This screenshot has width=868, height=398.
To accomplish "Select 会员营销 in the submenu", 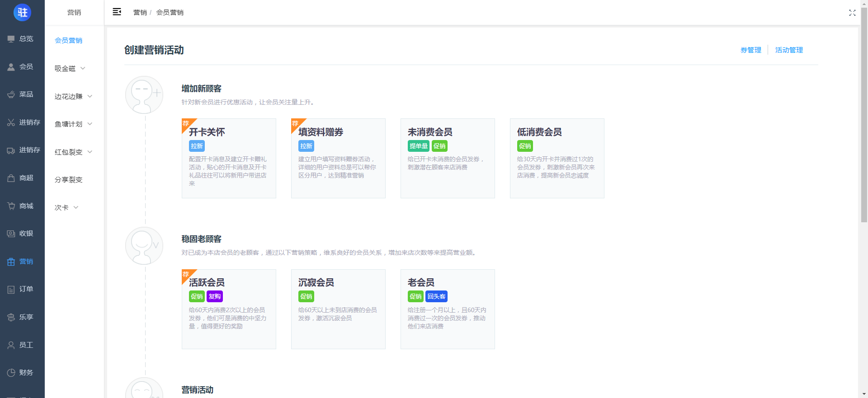I will point(68,40).
